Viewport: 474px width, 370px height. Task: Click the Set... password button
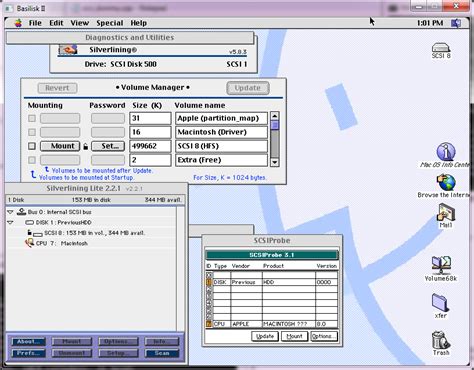[108, 146]
